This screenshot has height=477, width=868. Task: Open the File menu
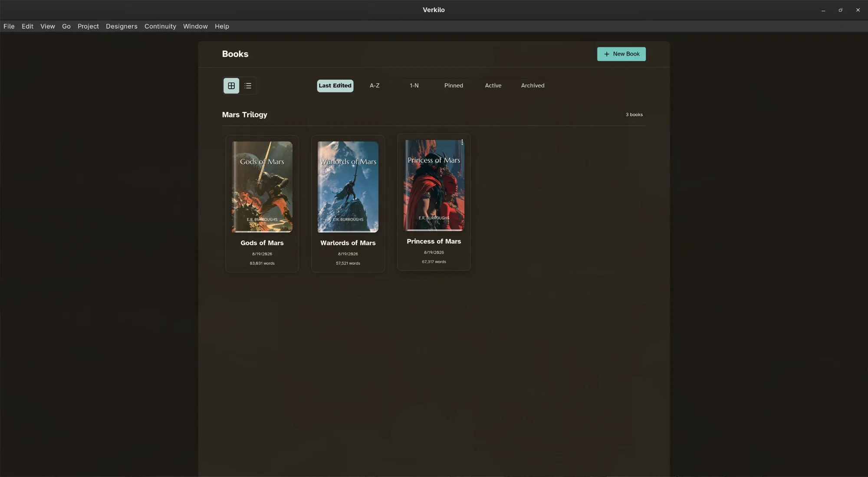[x=9, y=26]
